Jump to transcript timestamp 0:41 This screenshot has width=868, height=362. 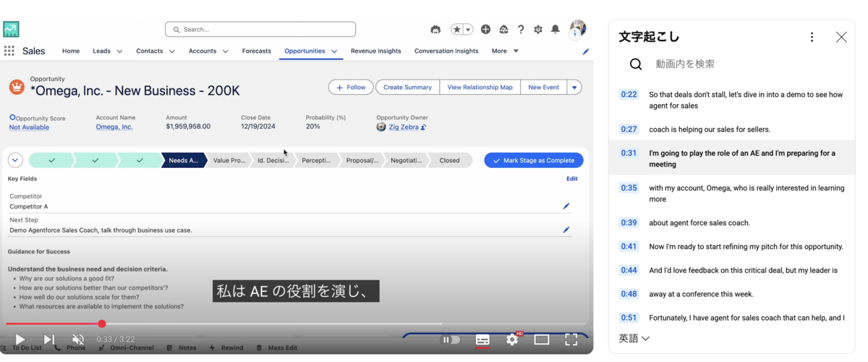click(629, 246)
